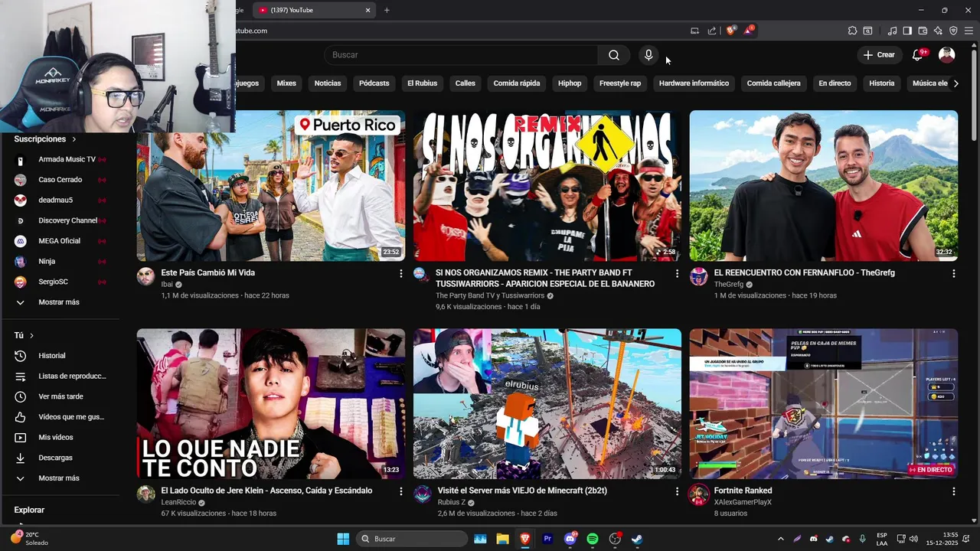This screenshot has width=980, height=551.
Task: Click TheGrefg channel avatar
Action: tap(698, 276)
